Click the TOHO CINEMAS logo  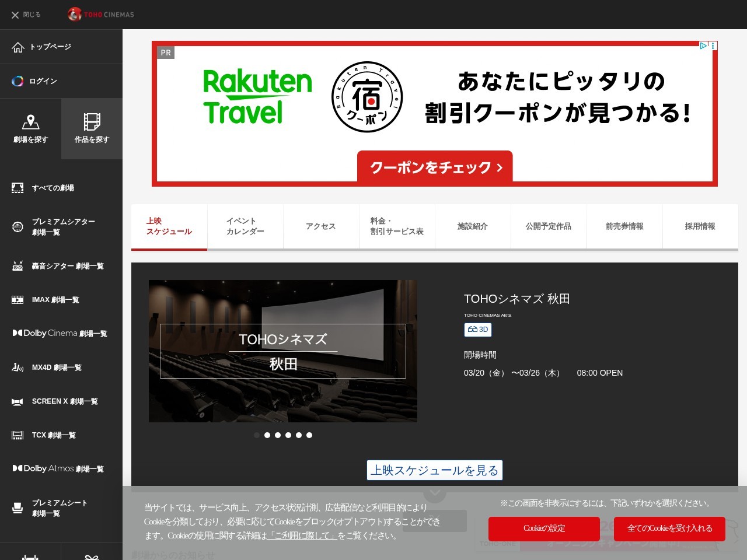[x=100, y=14]
